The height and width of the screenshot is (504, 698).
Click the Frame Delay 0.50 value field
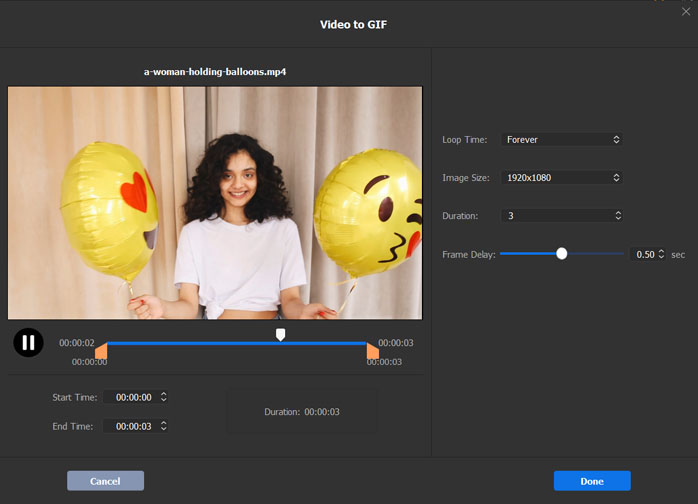click(x=645, y=254)
